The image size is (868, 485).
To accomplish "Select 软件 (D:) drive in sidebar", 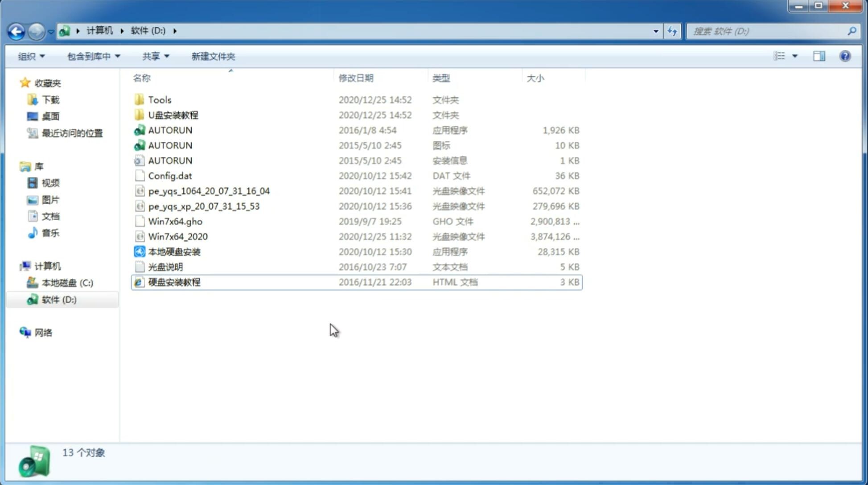I will point(58,299).
